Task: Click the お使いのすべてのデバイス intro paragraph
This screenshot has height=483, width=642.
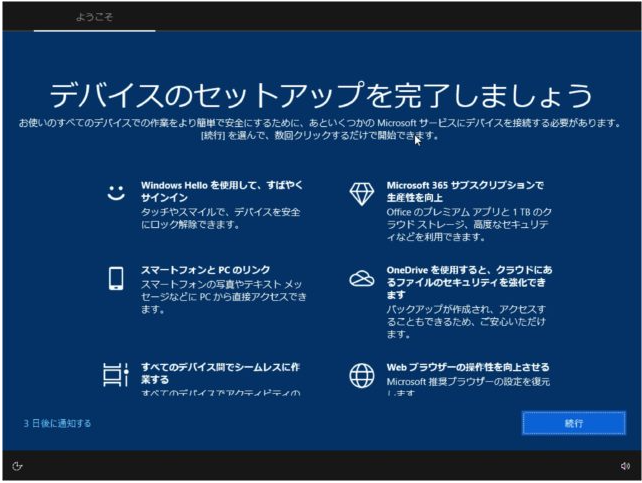Action: pos(321,129)
